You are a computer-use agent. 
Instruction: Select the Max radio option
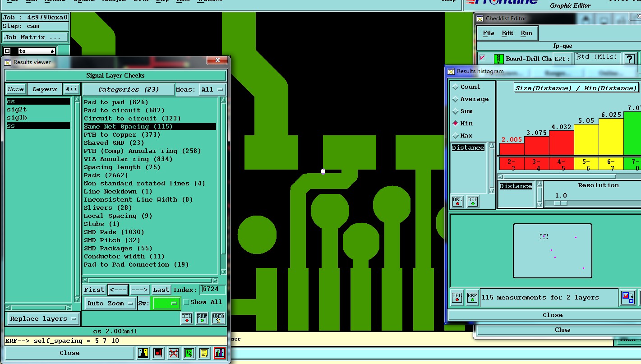[456, 135]
